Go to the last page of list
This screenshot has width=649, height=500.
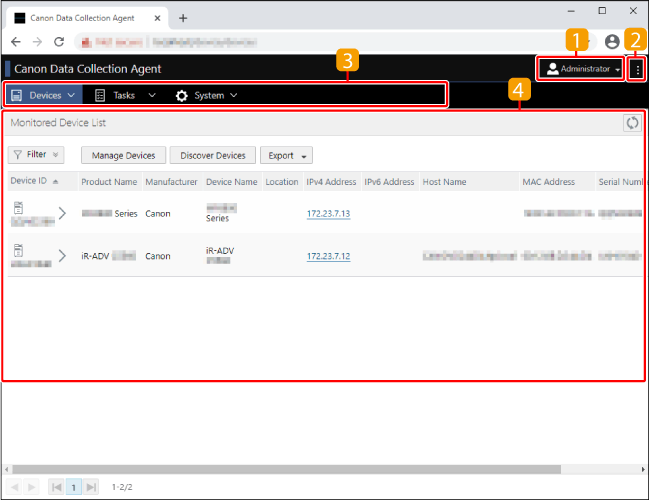92,486
